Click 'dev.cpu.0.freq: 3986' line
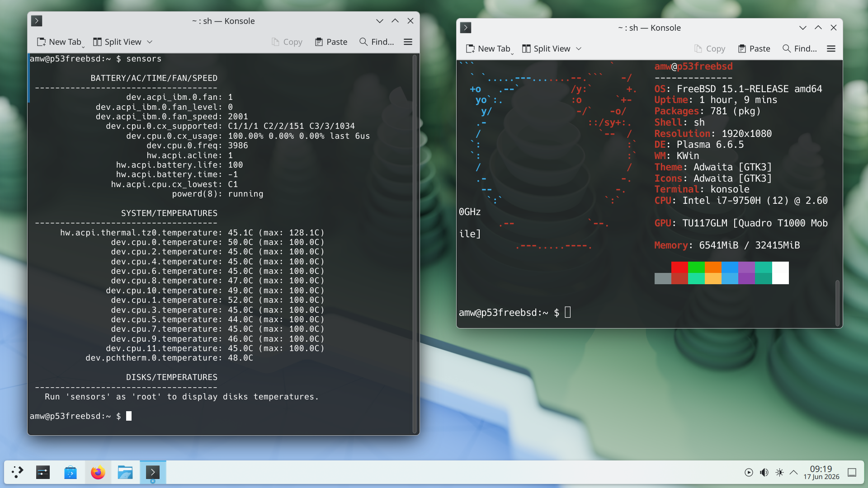 tap(197, 145)
